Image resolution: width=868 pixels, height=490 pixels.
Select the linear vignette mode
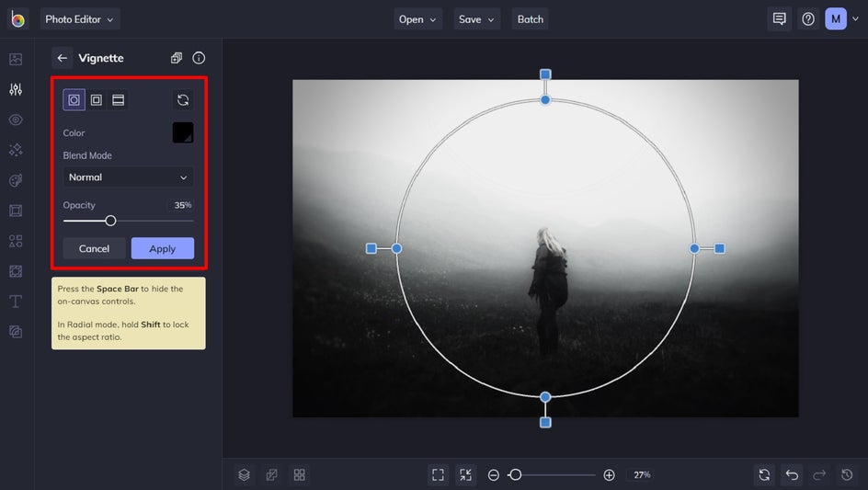pos(118,99)
